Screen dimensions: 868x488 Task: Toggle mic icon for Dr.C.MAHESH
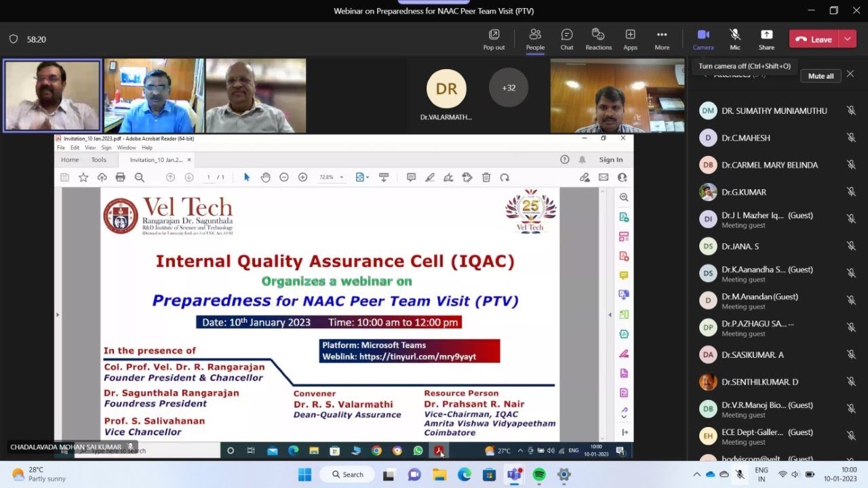[851, 138]
